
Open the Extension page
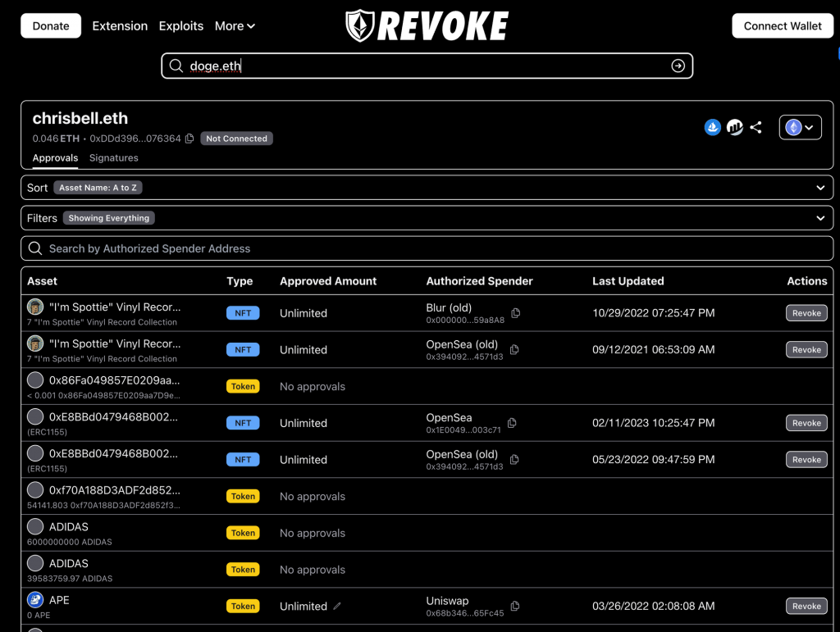pos(120,25)
